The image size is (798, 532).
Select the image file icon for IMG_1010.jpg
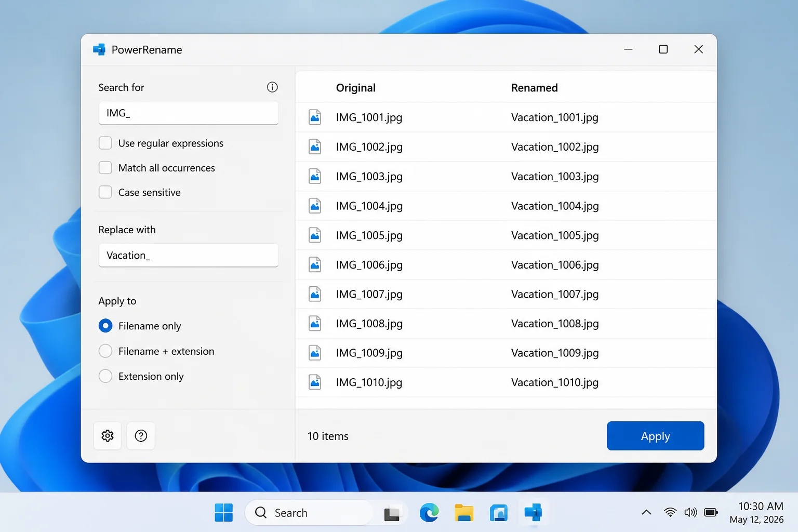[315, 382]
